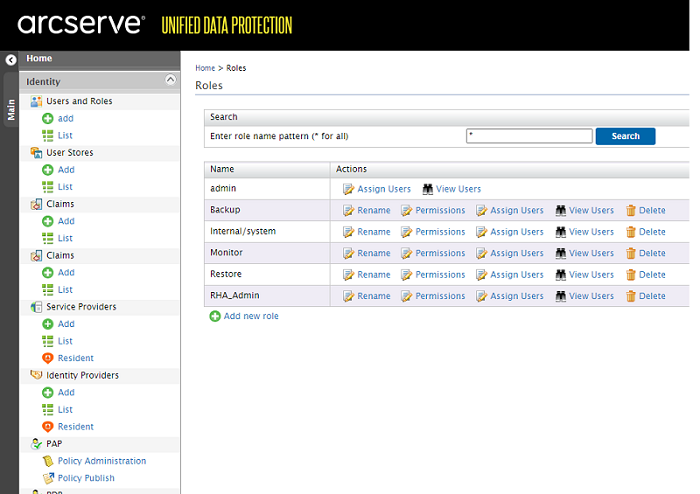Click the blue Search button
This screenshot has height=494, width=700.
coord(625,136)
